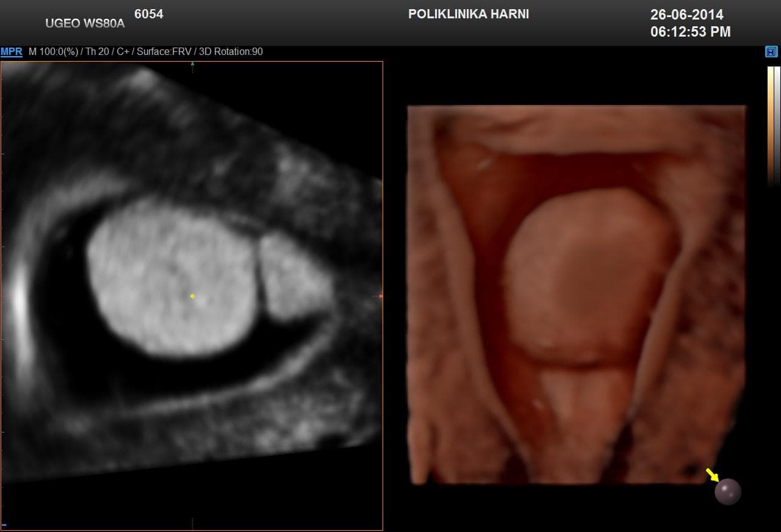
Task: Click the 26-06-2014 date display
Action: click(x=686, y=15)
